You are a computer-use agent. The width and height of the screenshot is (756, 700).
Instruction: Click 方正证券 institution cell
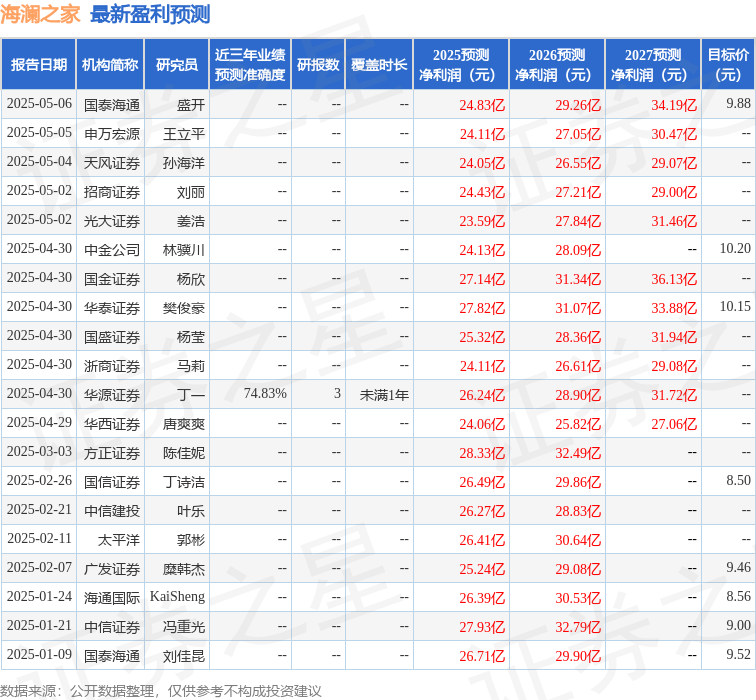112,453
